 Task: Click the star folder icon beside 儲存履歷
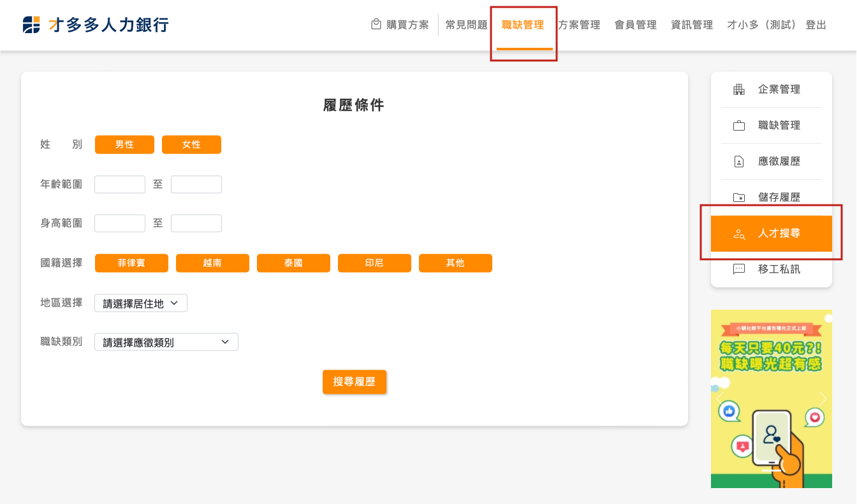(739, 198)
